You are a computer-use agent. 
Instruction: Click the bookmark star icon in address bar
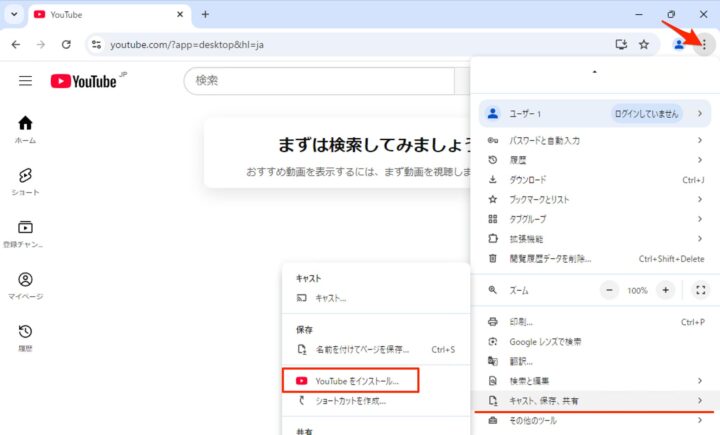point(644,44)
